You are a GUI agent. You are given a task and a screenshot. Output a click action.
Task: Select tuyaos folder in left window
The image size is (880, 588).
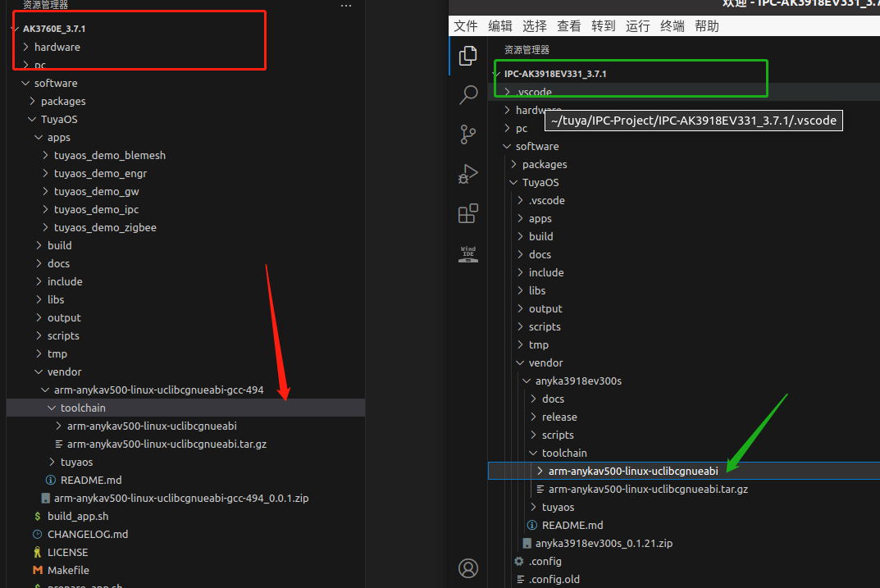tap(77, 463)
